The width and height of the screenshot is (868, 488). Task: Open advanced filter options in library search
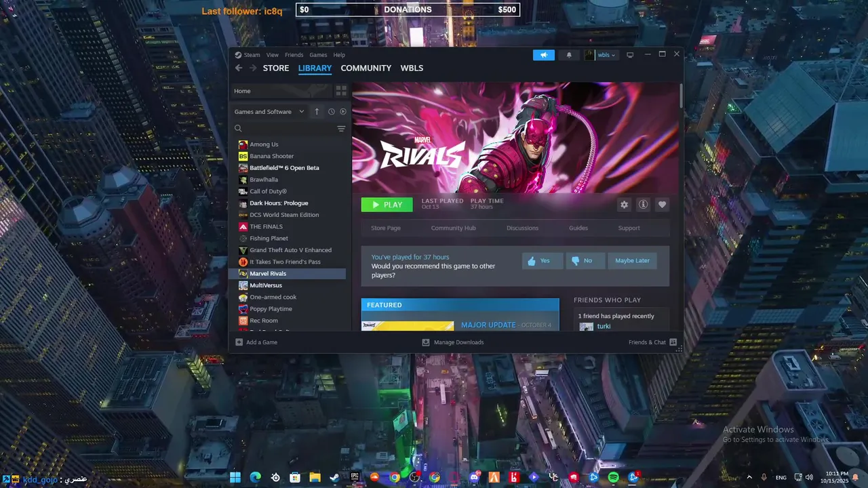pyautogui.click(x=341, y=128)
